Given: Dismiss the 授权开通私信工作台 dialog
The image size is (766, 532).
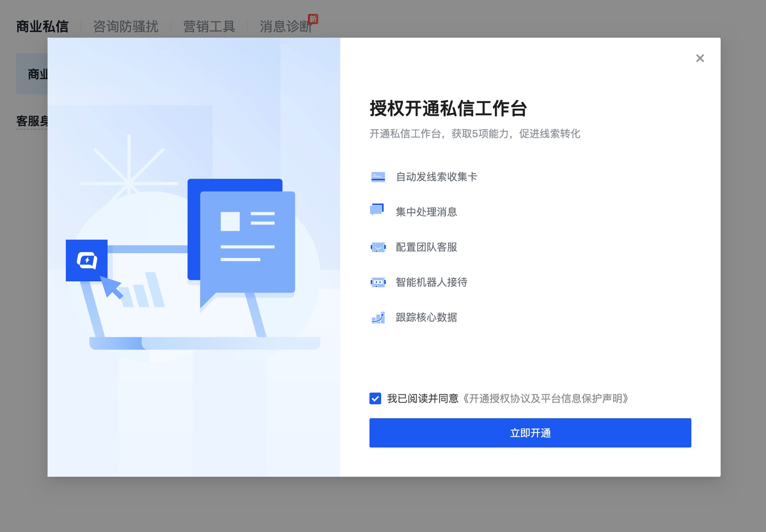Looking at the screenshot, I should [700, 58].
